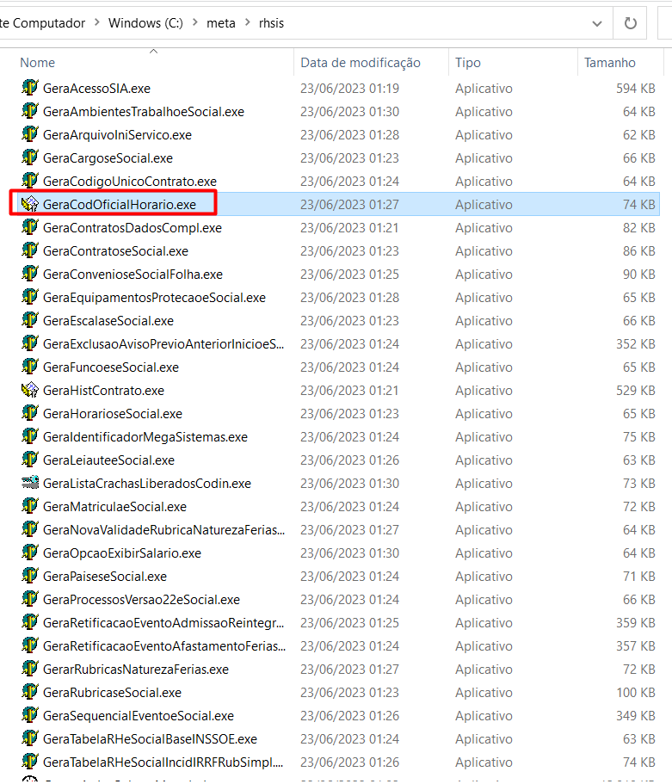Select the GeraCodOficialHorario.exe icon
Screen dimensions: 672x784
pyautogui.click(x=30, y=204)
